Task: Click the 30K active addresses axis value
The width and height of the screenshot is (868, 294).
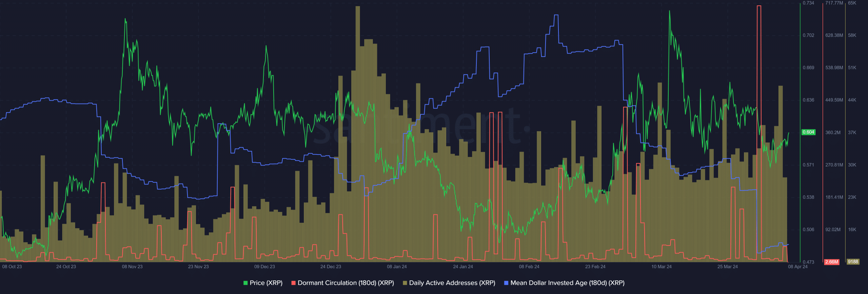Action: (852, 165)
